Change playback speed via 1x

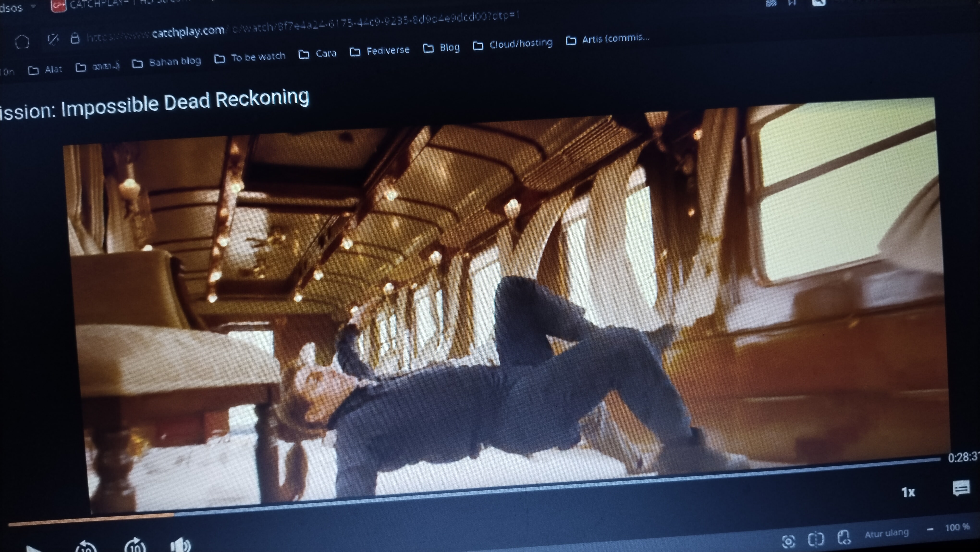tap(908, 492)
